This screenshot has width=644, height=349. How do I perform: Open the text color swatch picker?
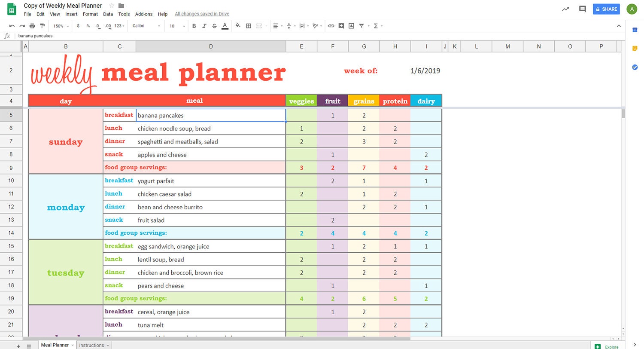[225, 26]
